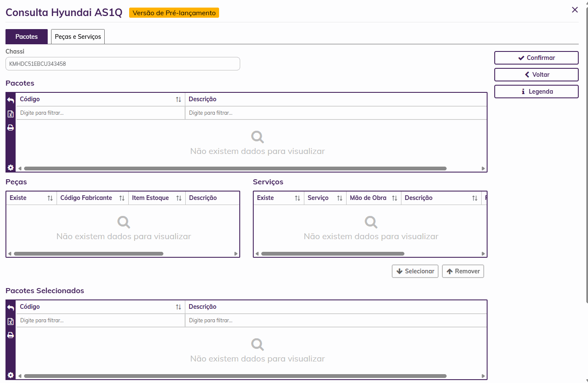Click the reset arrow icon in Pacotes Selecionados grid
Viewport: 588px width, 383px height.
(x=11, y=308)
